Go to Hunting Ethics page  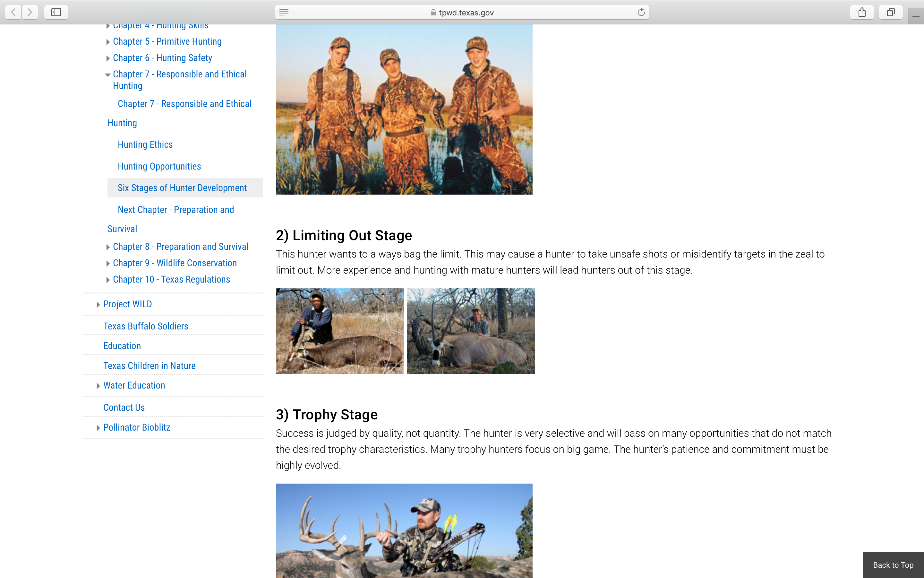pyautogui.click(x=145, y=144)
